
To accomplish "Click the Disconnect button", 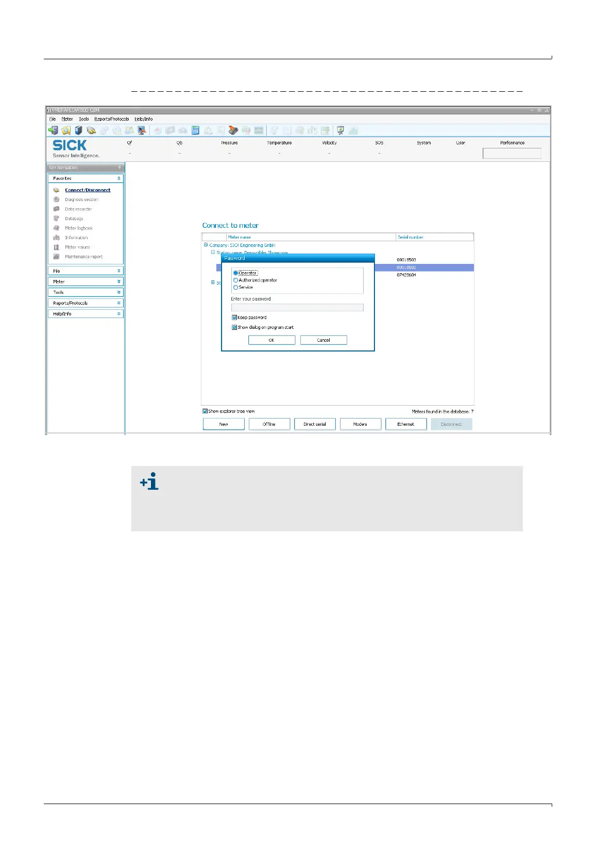I will point(451,424).
